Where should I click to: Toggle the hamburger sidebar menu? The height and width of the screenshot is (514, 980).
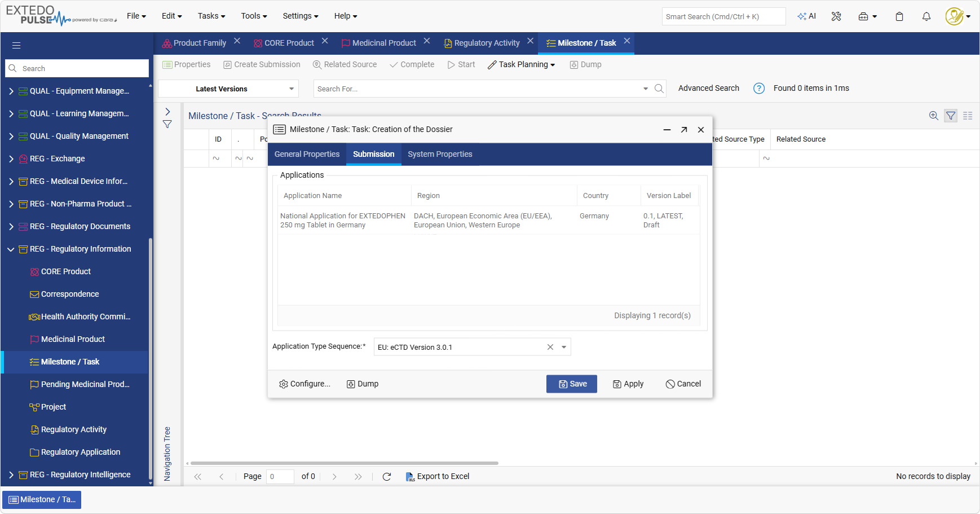tap(16, 45)
